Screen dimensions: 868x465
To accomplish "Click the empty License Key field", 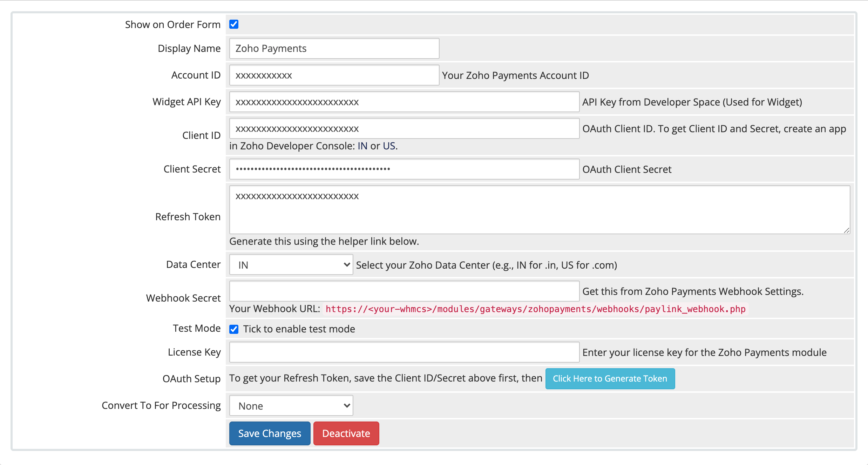I will tap(404, 352).
